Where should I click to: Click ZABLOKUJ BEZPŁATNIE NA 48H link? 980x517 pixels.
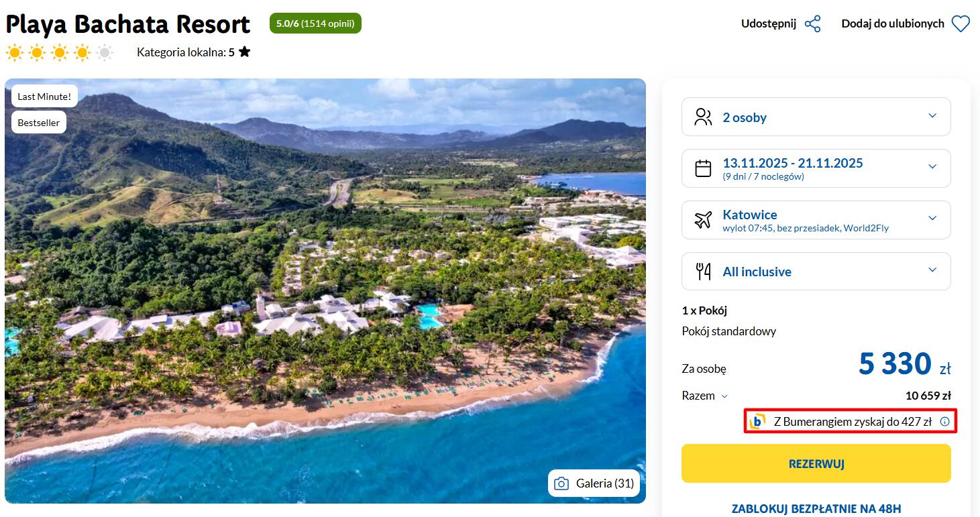(x=816, y=508)
